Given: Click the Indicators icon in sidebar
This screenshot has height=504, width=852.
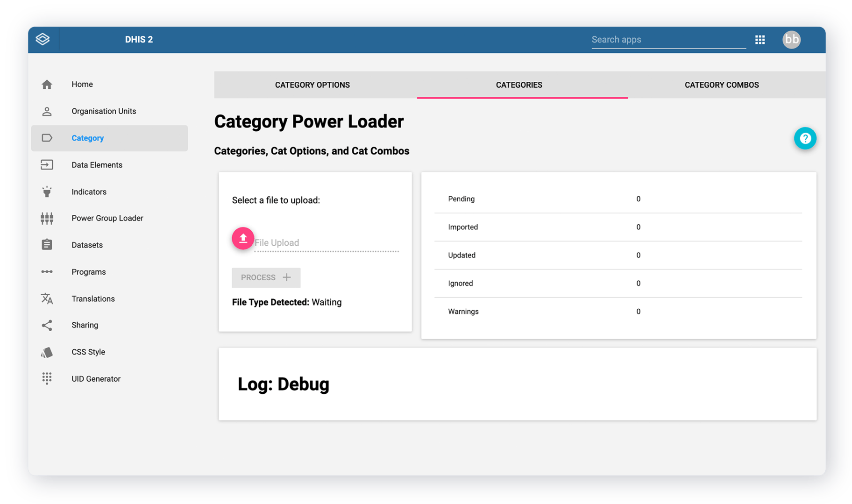Looking at the screenshot, I should [x=47, y=192].
